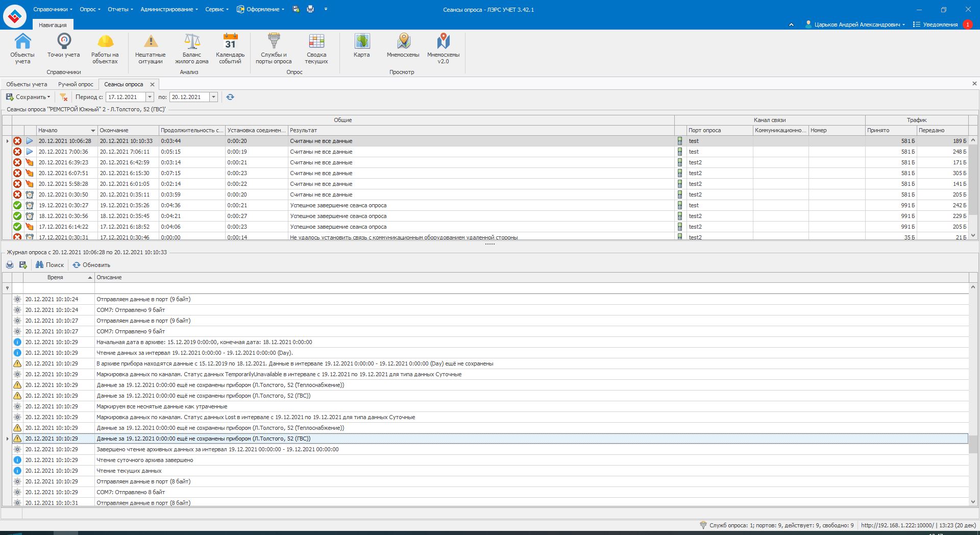Viewport: 980px width, 535px height.
Task: Click port indicator icon next to test in first row
Action: coord(680,141)
